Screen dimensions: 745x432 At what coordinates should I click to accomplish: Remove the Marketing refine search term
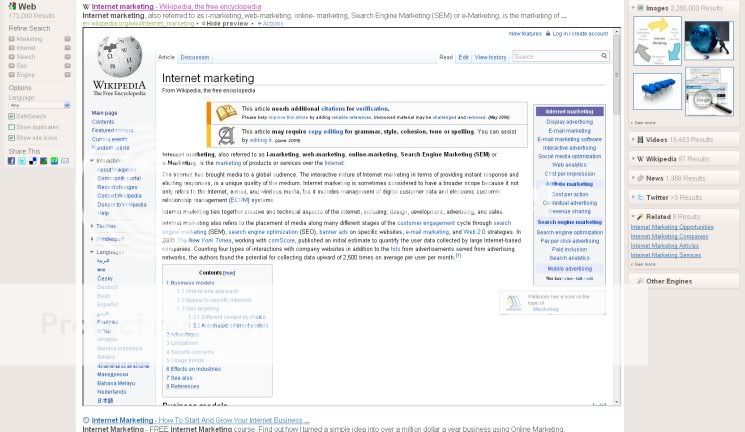pos(67,39)
